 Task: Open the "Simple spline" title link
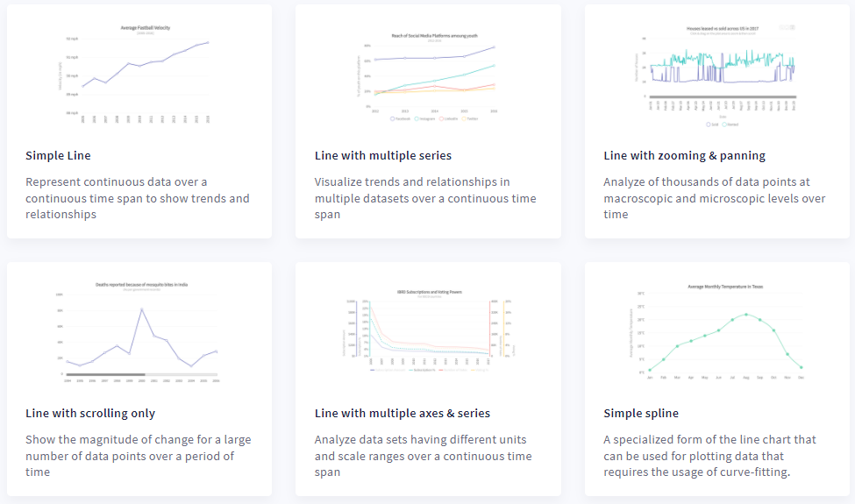point(641,414)
